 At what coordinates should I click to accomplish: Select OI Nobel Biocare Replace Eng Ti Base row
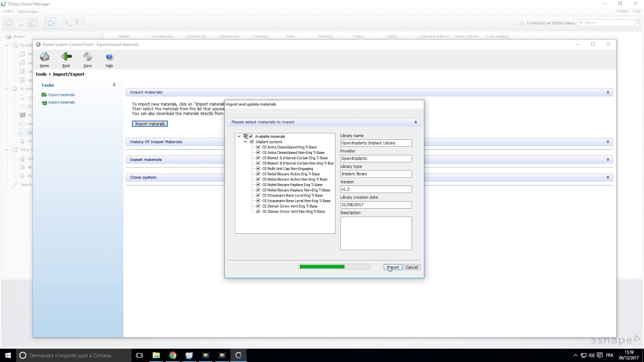pos(292,185)
